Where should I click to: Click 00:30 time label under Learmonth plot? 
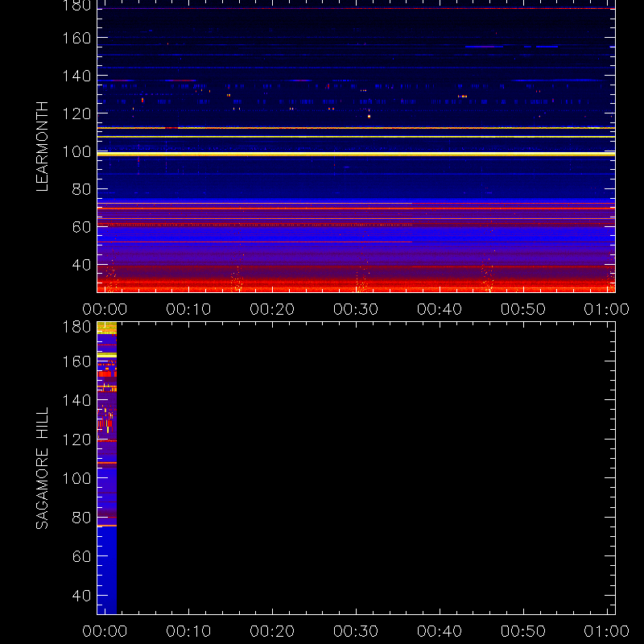point(356,309)
